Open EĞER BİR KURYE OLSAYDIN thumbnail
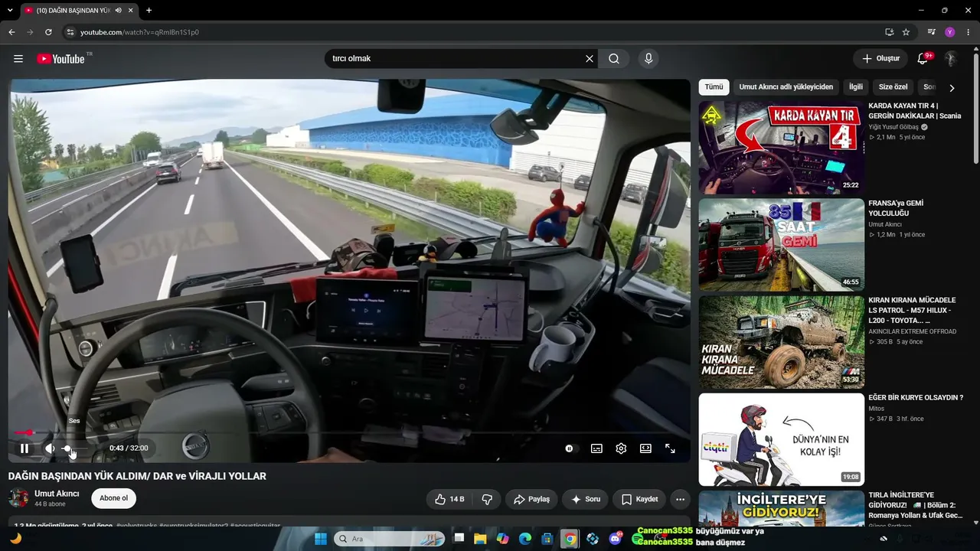The image size is (980, 551). click(x=782, y=439)
